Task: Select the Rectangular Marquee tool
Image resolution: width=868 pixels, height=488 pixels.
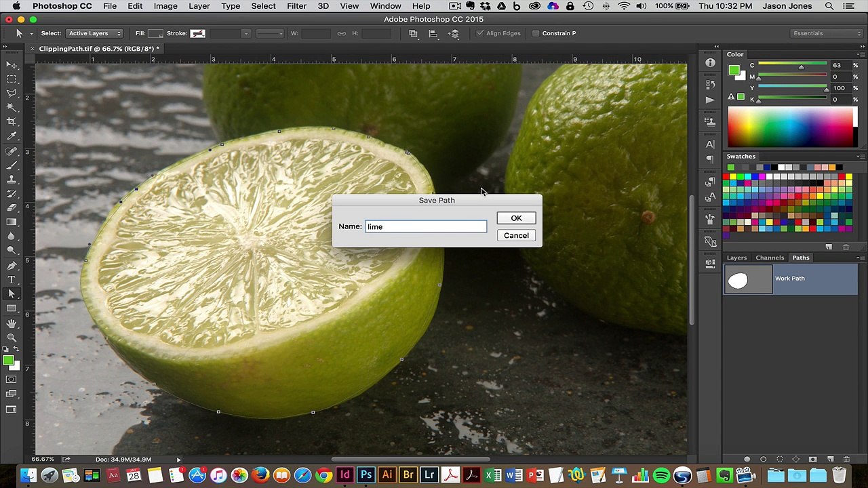Action: pyautogui.click(x=12, y=79)
